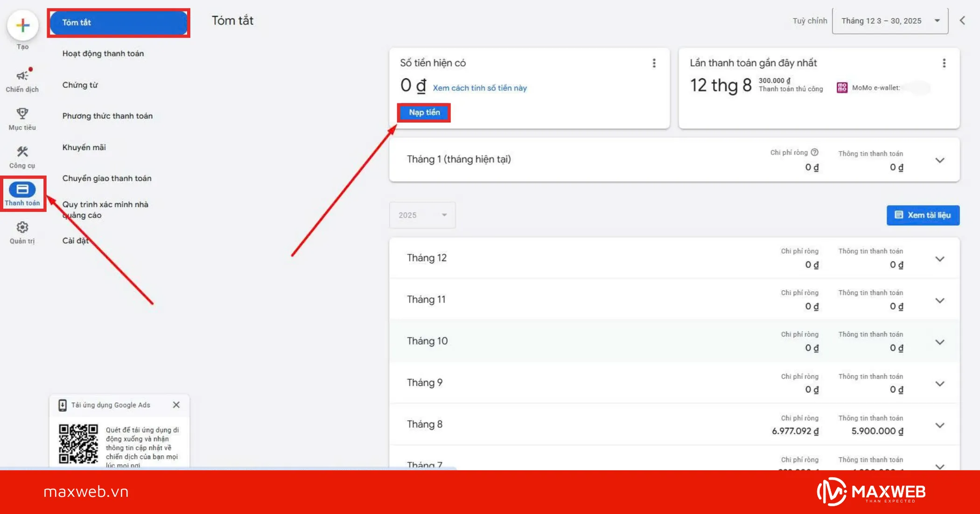Image resolution: width=980 pixels, height=514 pixels.
Task: Click the Nạp tiền button
Action: pos(423,112)
